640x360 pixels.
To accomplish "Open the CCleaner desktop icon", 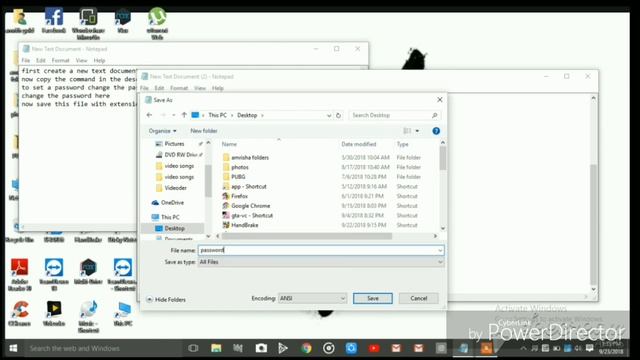I will tap(20, 313).
